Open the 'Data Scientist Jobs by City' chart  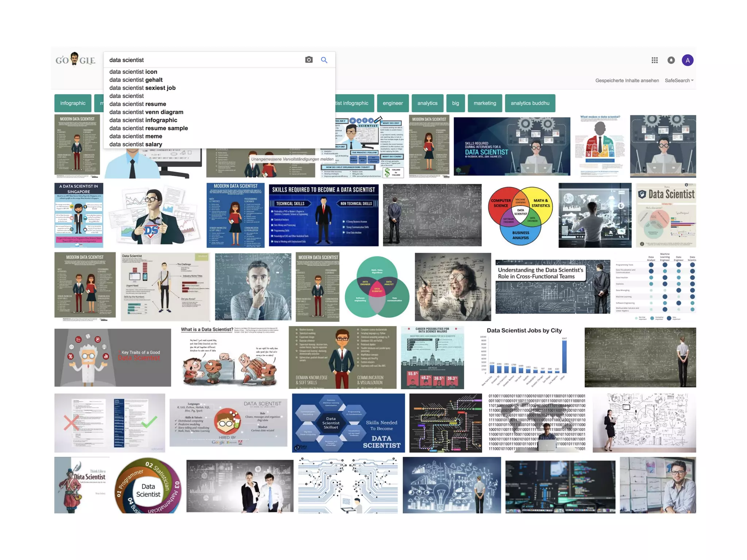(524, 357)
